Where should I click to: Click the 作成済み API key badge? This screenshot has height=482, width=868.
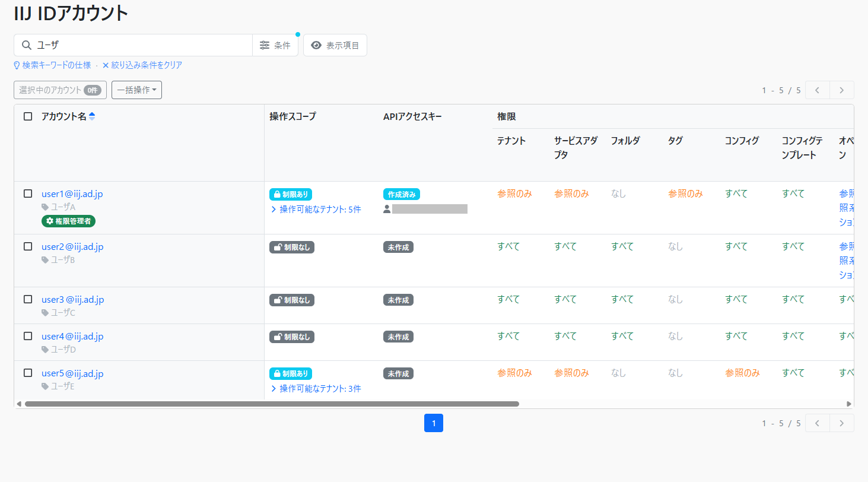[402, 194]
